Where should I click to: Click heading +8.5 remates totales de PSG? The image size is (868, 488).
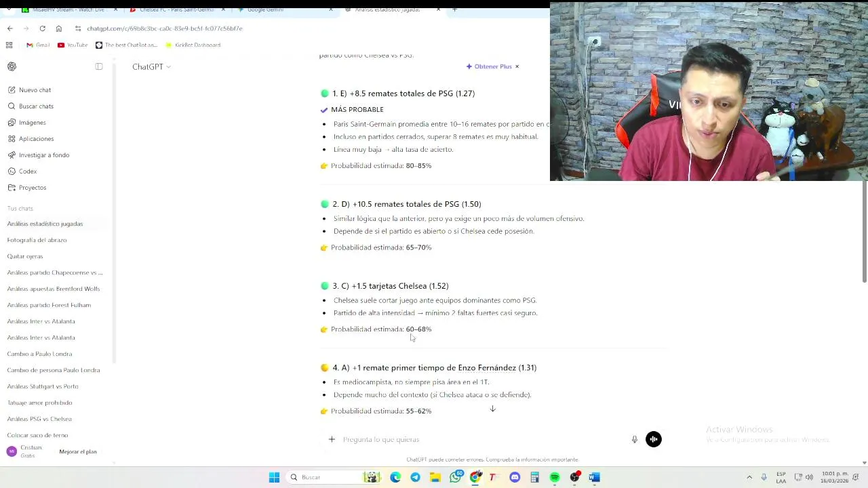(x=403, y=94)
